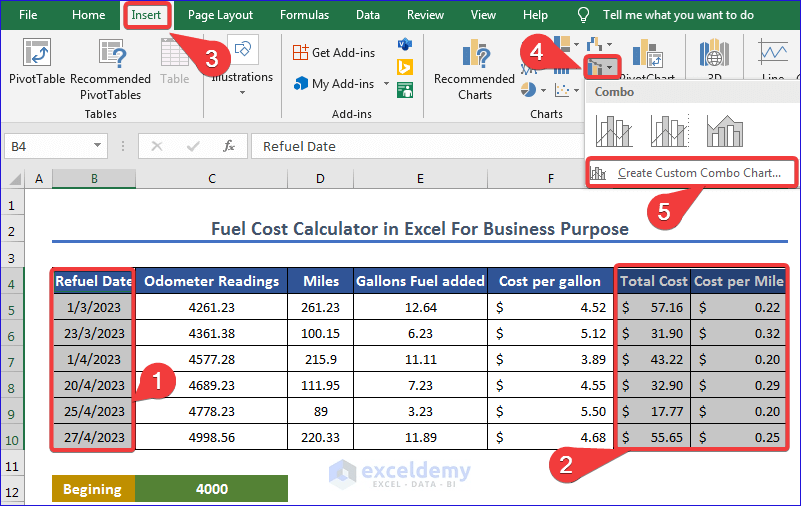
Task: Open Get Add-ins store
Action: point(334,53)
